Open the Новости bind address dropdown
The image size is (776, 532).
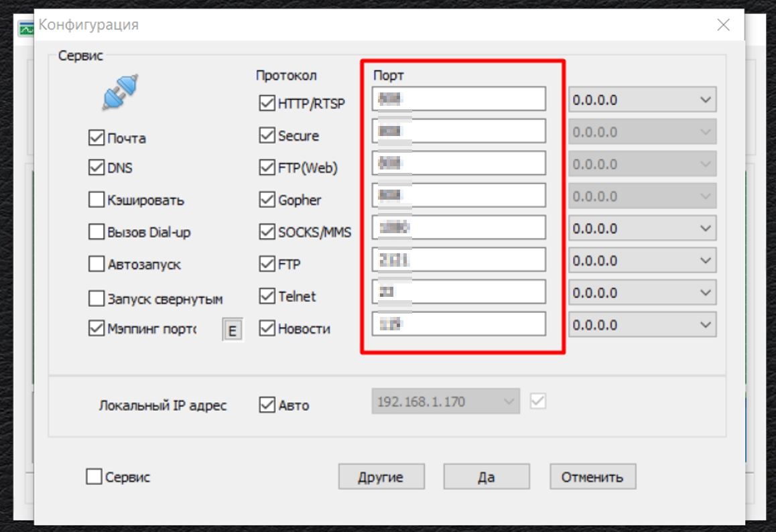click(643, 325)
